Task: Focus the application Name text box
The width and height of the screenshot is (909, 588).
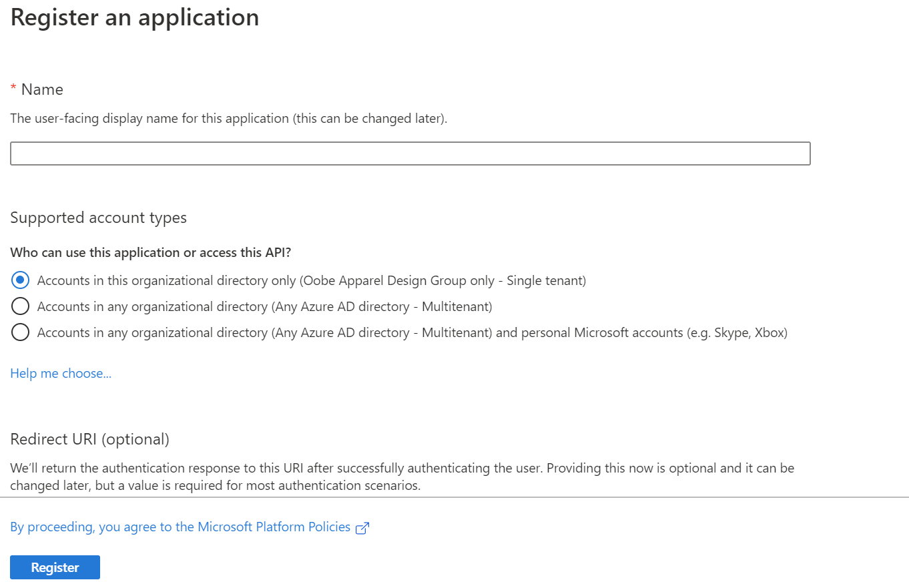Action: (x=410, y=154)
